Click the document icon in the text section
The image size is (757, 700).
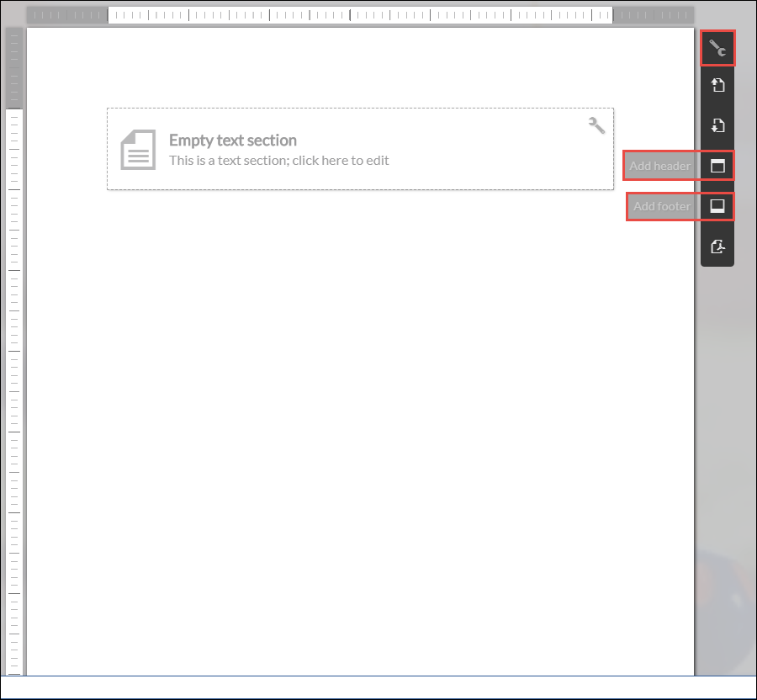(x=138, y=150)
